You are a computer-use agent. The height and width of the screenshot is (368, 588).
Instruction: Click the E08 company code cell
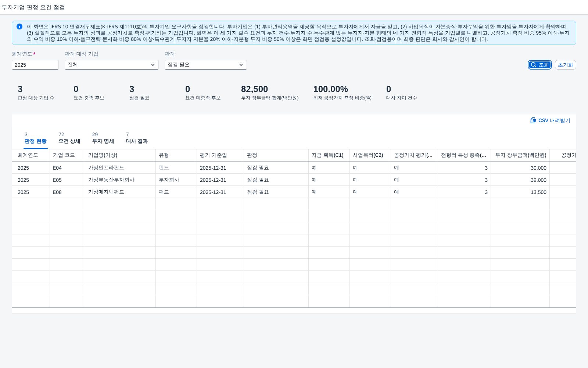coord(68,192)
